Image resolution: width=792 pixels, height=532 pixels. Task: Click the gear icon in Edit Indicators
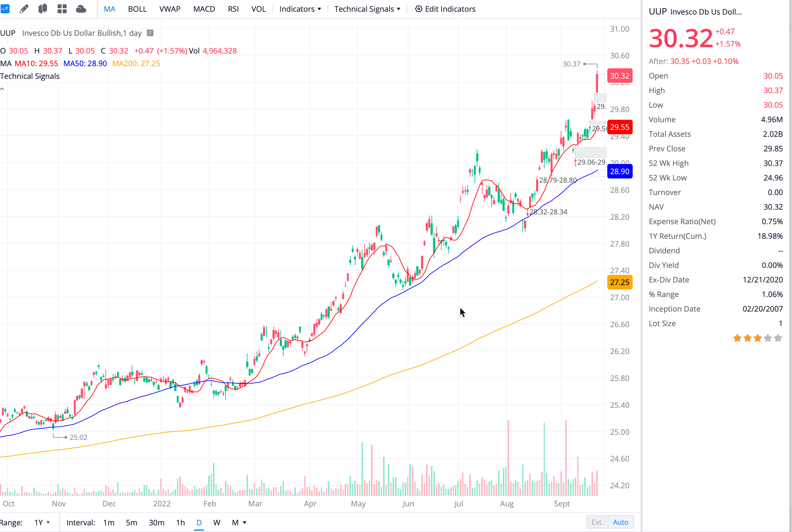tap(418, 9)
